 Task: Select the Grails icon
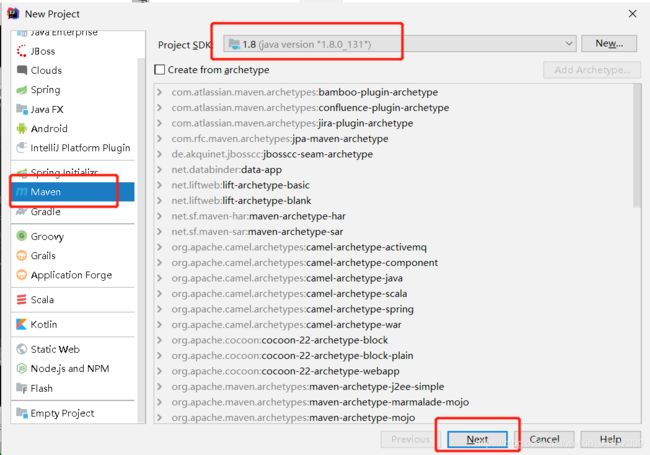(22, 256)
